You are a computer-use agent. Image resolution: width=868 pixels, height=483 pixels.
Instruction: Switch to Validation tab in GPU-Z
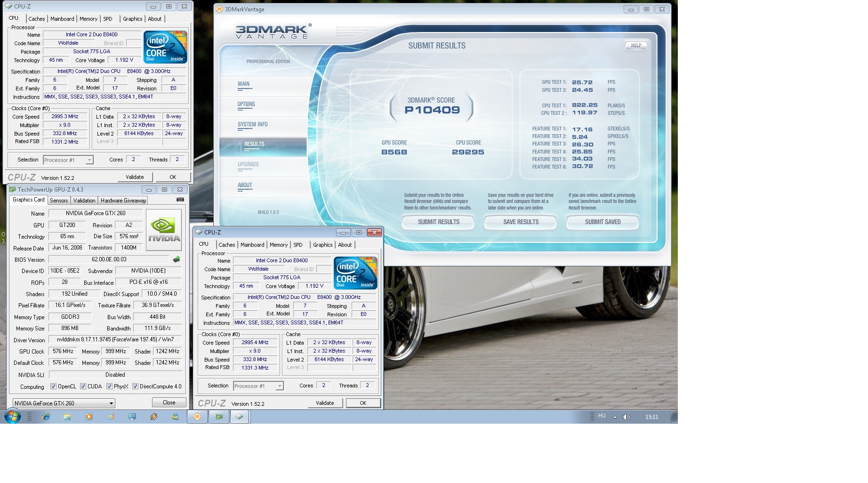(84, 201)
